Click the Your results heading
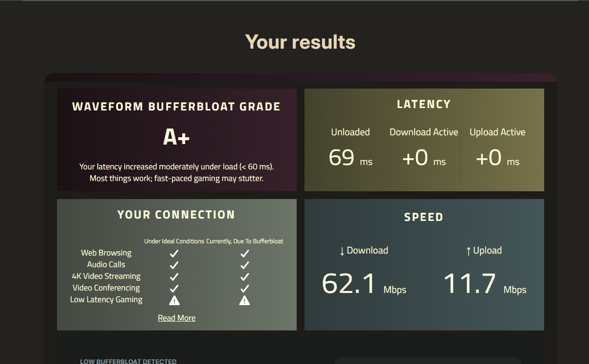 pyautogui.click(x=300, y=42)
